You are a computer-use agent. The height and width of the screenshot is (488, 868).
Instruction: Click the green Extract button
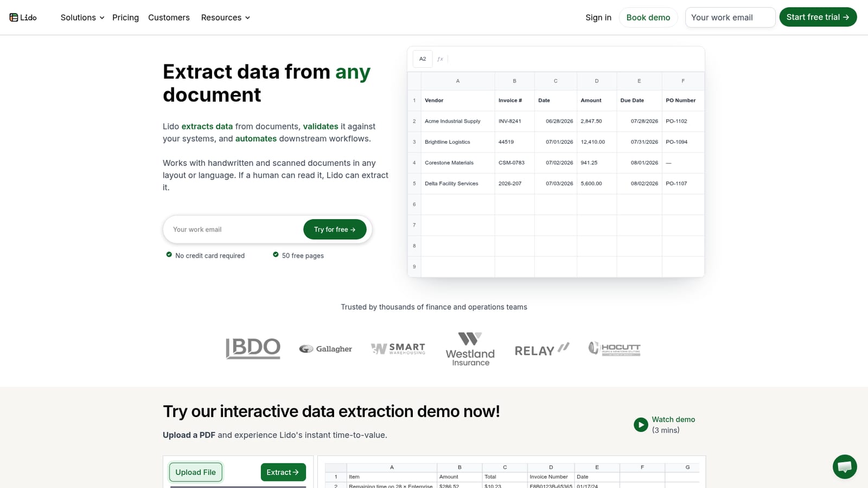[x=283, y=472]
